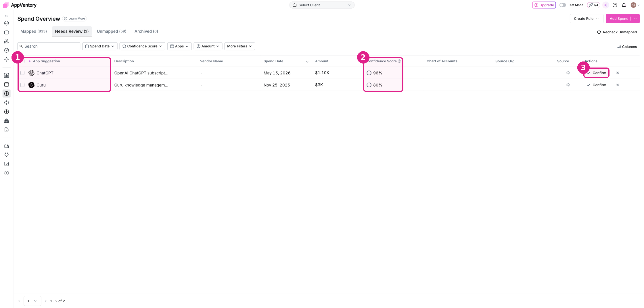Screen dimensions: 644x308
Task: Open the percent circle icon in sidebar
Action: click(x=6, y=50)
